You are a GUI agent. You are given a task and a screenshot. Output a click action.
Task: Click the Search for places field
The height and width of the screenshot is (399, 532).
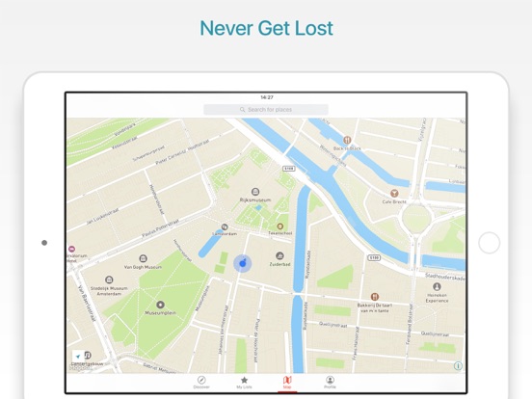(x=266, y=109)
